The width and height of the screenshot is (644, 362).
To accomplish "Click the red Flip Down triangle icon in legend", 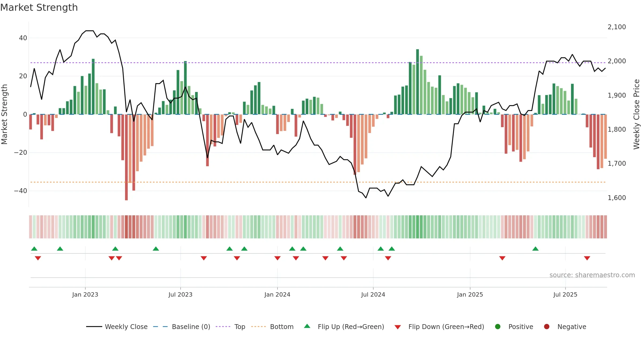I will click(398, 327).
